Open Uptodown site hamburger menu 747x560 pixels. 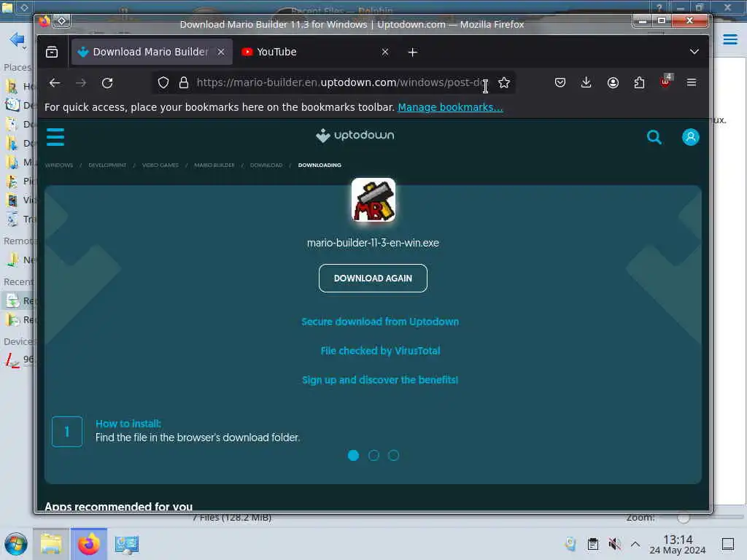pyautogui.click(x=55, y=137)
